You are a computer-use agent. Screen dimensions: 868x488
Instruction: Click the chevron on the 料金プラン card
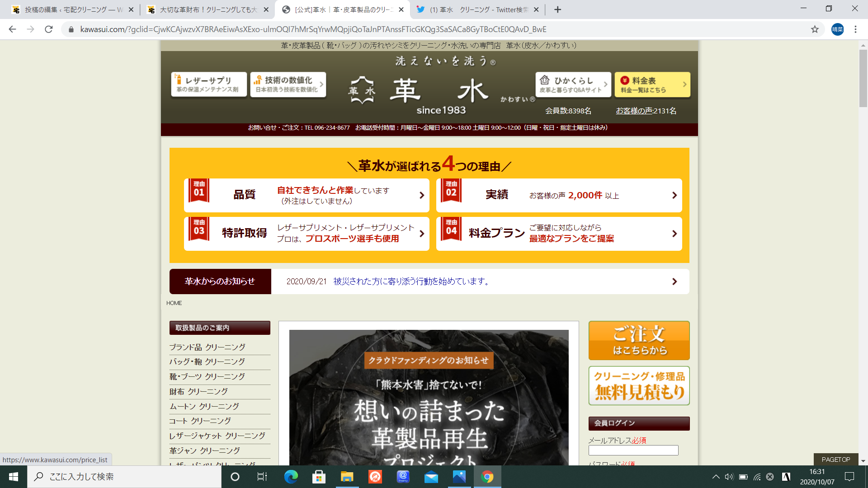coord(675,234)
